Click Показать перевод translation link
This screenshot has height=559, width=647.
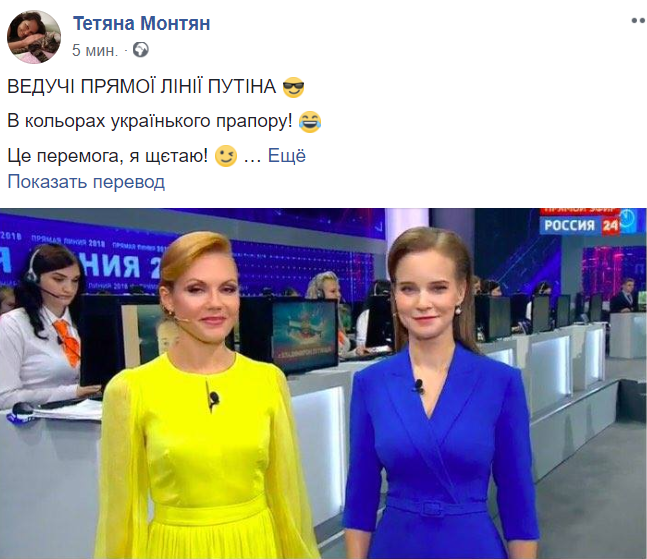pos(86,182)
